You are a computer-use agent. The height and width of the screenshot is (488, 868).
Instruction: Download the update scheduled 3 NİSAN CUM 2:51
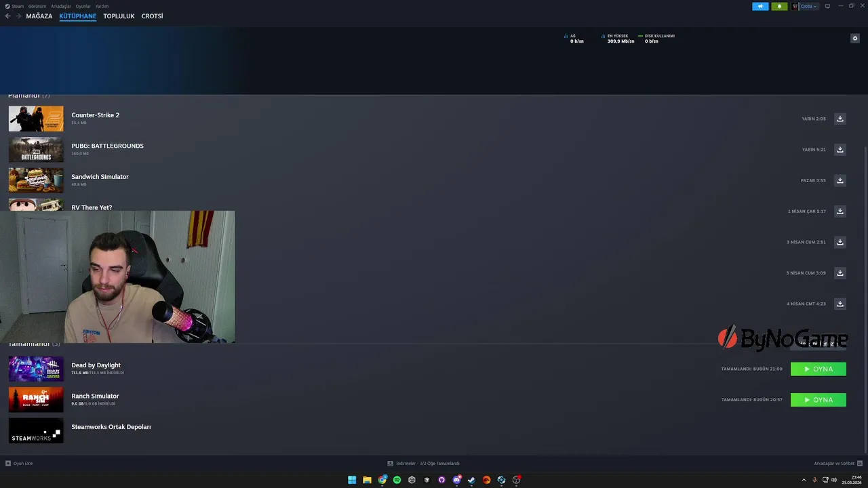tap(840, 242)
